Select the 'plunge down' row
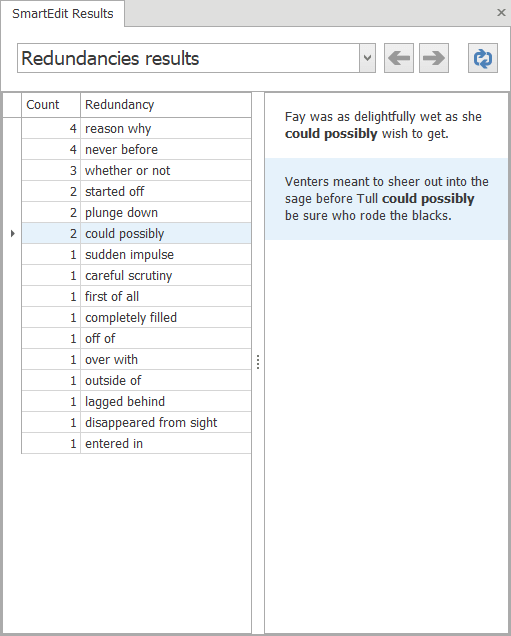This screenshot has height=636, width=511. (x=136, y=213)
